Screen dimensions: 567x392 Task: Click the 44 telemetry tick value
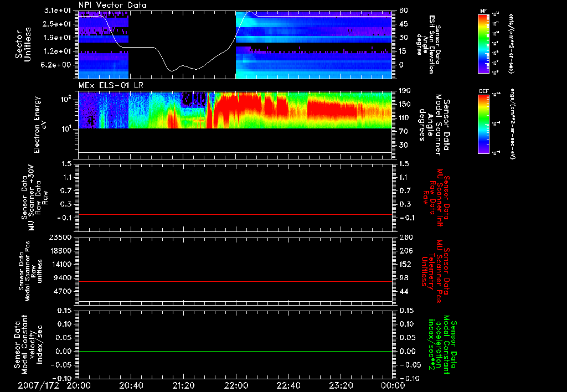404,291
